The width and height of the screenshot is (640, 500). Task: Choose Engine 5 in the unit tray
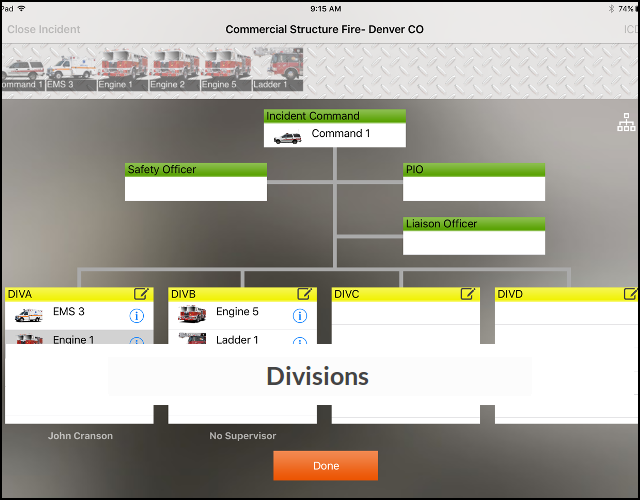coord(226,70)
